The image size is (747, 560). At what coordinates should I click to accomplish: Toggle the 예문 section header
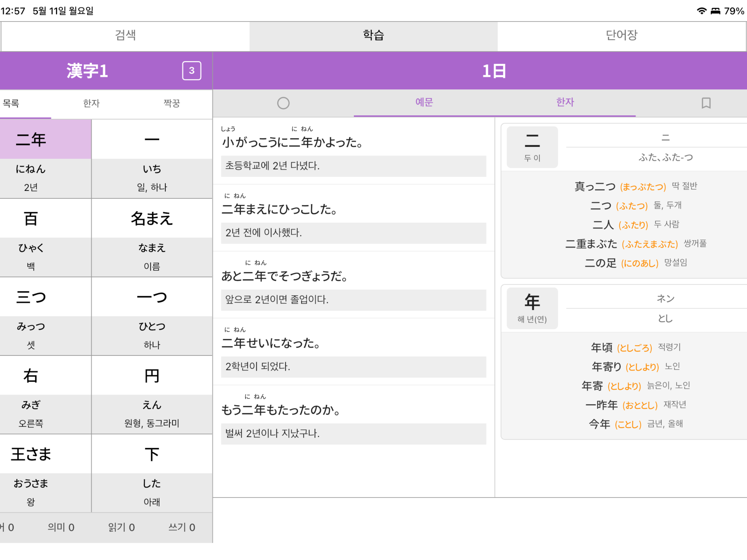[x=424, y=102]
